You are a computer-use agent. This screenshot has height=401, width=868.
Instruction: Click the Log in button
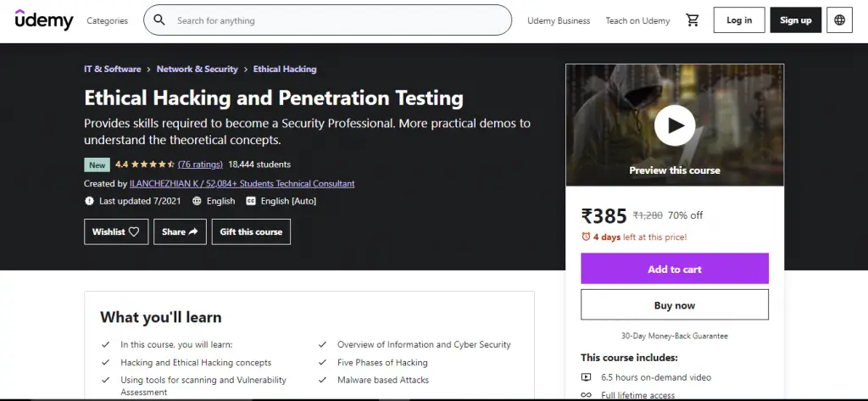(739, 20)
